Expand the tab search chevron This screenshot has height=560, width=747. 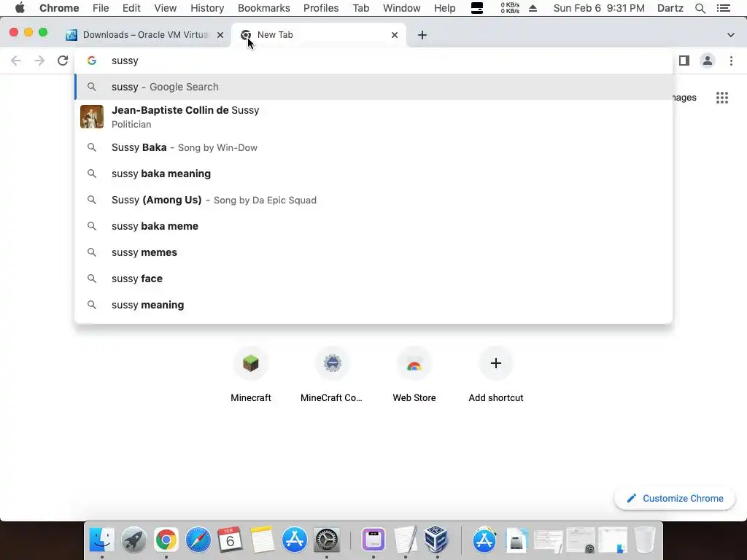coord(731,35)
